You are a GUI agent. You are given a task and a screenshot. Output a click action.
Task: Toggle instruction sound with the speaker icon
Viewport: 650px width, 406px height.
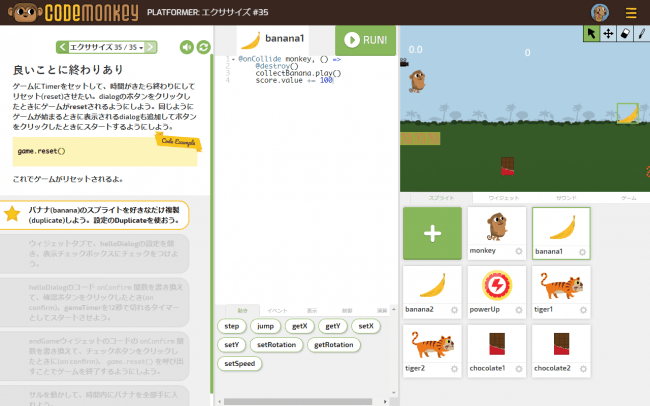(x=186, y=47)
